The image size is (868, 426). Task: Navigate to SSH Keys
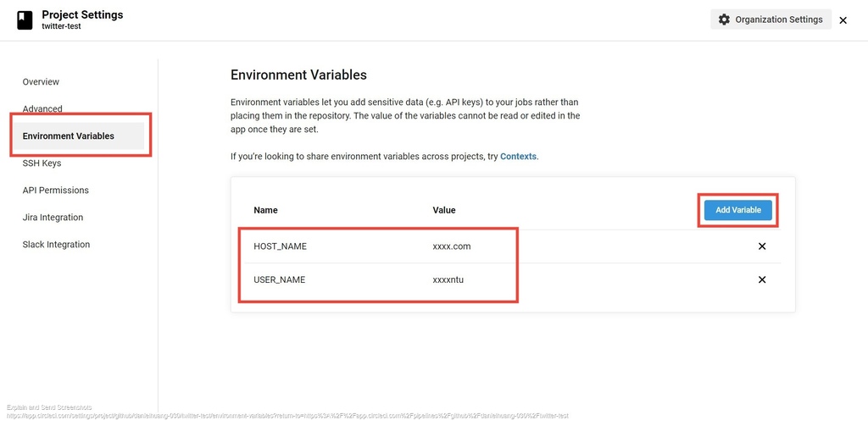[42, 163]
